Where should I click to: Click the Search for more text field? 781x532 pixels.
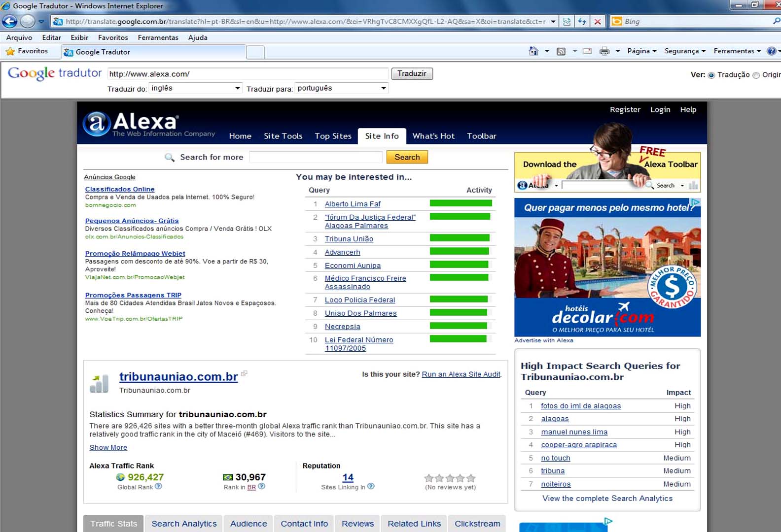(316, 157)
